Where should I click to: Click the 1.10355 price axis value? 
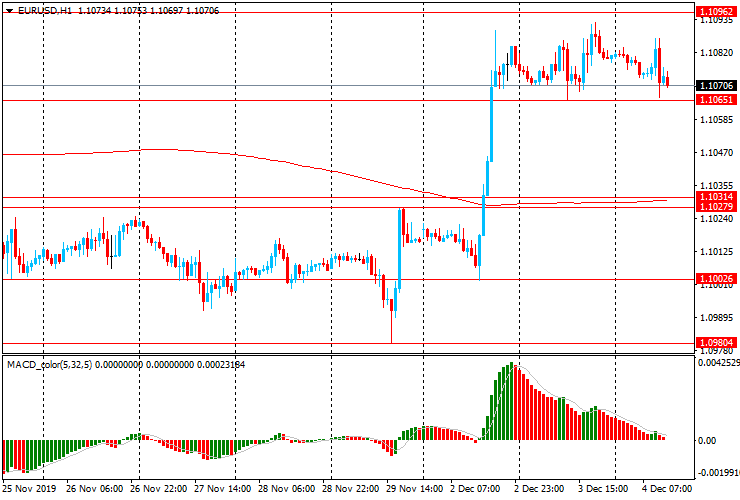tap(717, 186)
